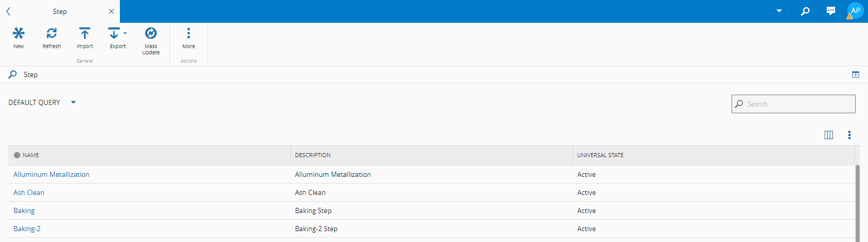The width and height of the screenshot is (868, 242).
Task: Expand the Export dropdown arrow
Action: (125, 34)
